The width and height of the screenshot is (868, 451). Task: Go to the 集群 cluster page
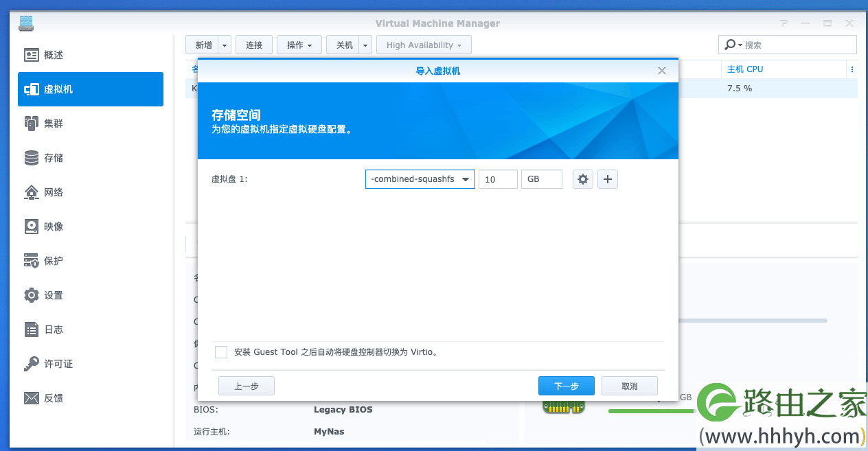pos(91,124)
